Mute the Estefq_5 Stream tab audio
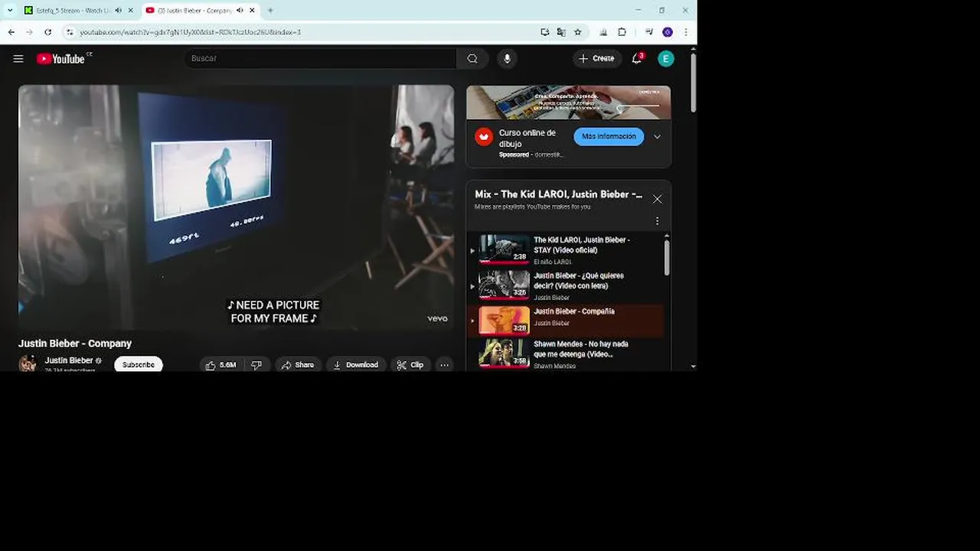Viewport: 980px width, 551px height. [118, 11]
